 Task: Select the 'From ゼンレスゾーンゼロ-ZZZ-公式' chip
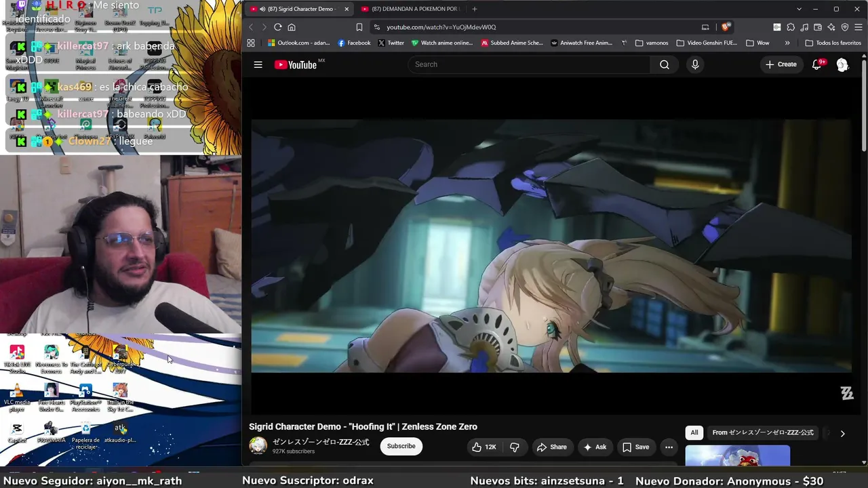[x=763, y=432]
